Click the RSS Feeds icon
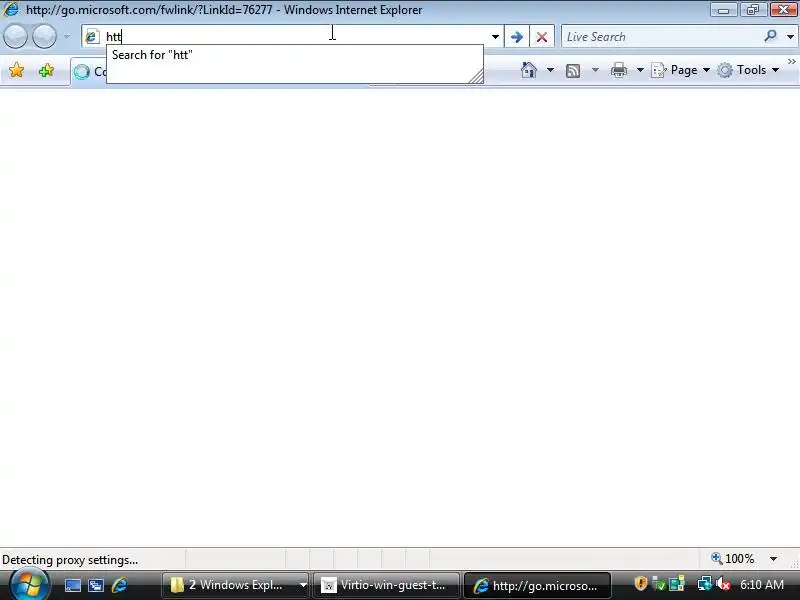Screen dimensions: 800x600 point(573,70)
